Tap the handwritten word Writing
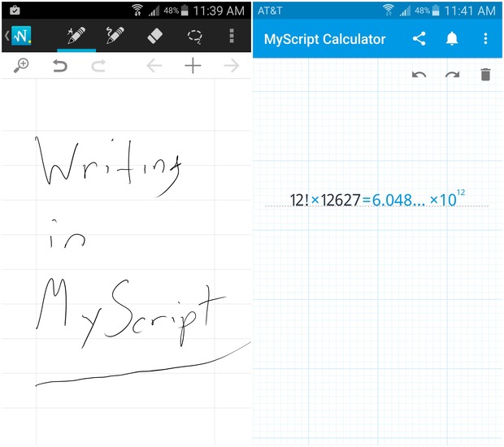Image resolution: width=504 pixels, height=447 pixels. point(108,167)
